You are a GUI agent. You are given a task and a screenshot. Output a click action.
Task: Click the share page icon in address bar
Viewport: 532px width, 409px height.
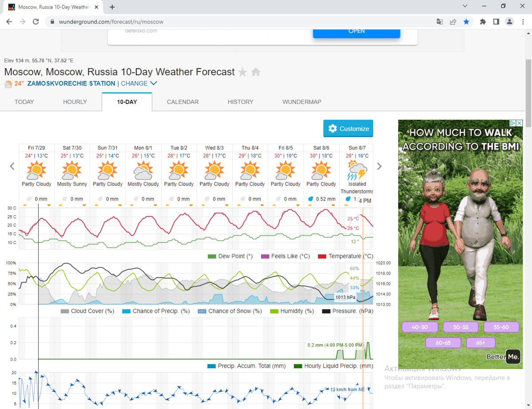[x=453, y=21]
